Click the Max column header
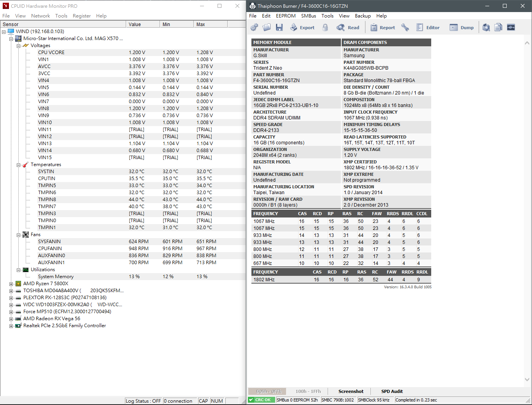Image resolution: width=532 pixels, height=405 pixels. pos(211,24)
